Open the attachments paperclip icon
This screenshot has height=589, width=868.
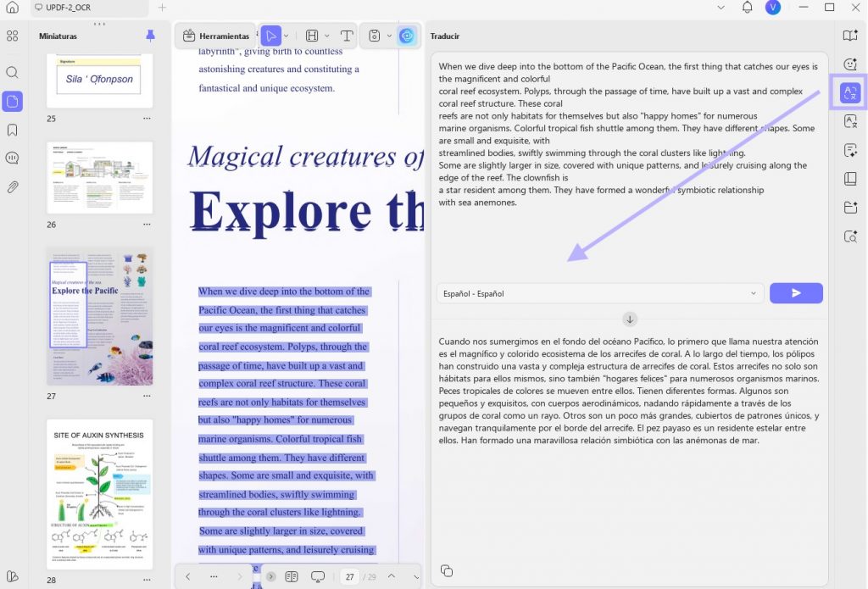(12, 187)
